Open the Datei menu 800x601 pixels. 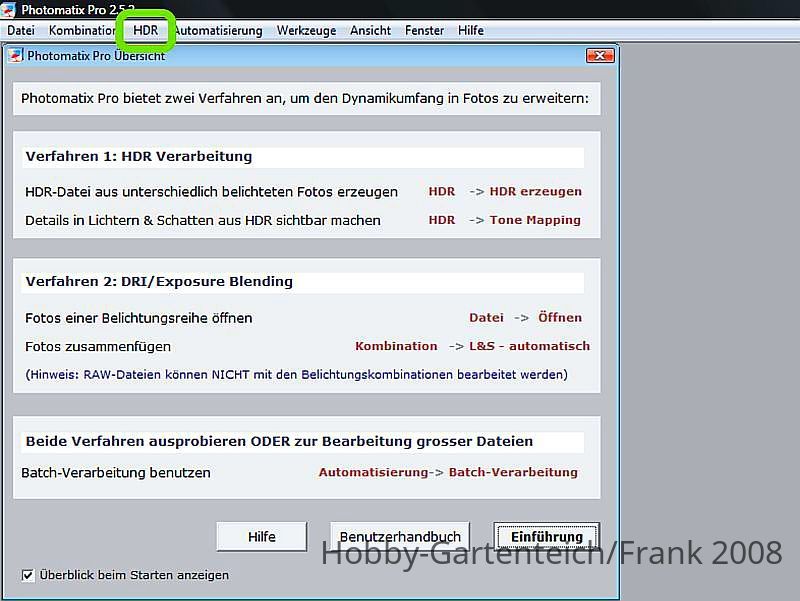[x=21, y=31]
